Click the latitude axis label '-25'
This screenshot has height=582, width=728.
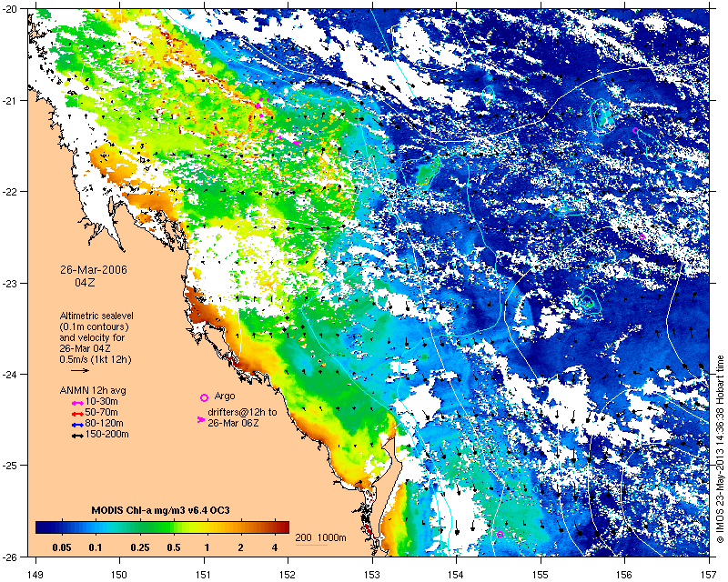(10, 465)
